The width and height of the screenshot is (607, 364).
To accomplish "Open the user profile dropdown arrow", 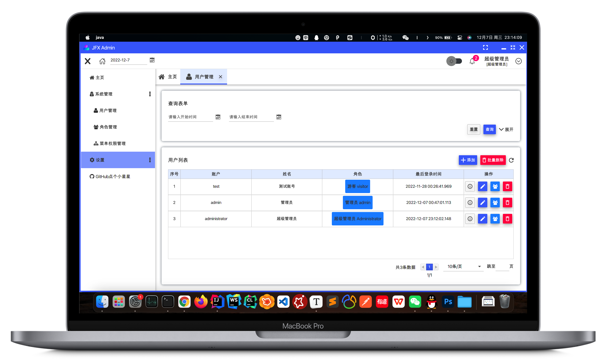I will pos(518,61).
